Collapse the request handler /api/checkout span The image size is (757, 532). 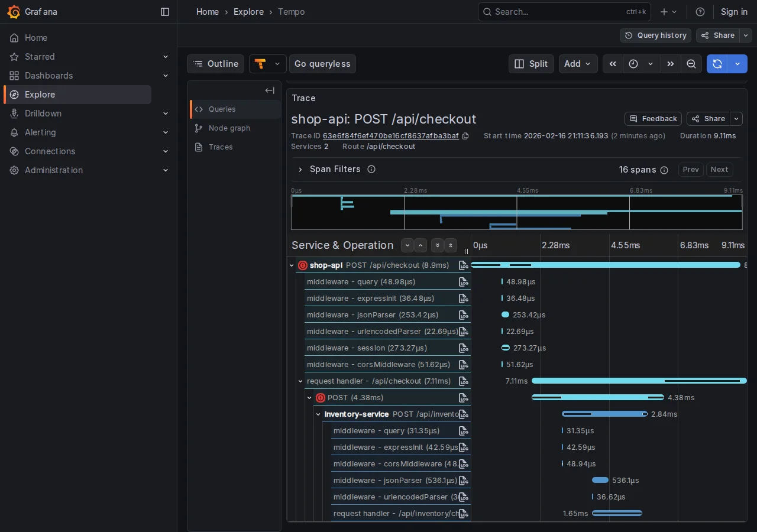(x=300, y=381)
